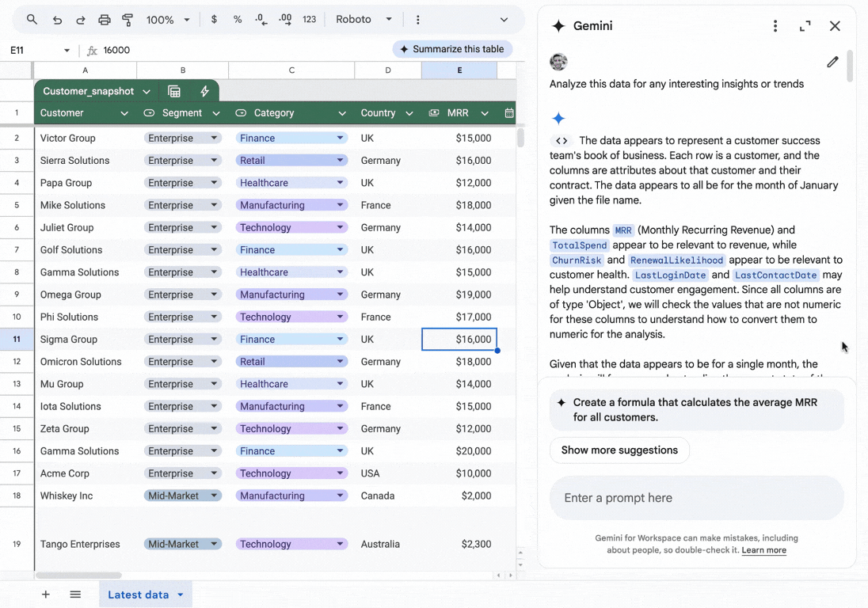Click decrease decimal places icon
Screen dimensions: 868x608
point(261,19)
